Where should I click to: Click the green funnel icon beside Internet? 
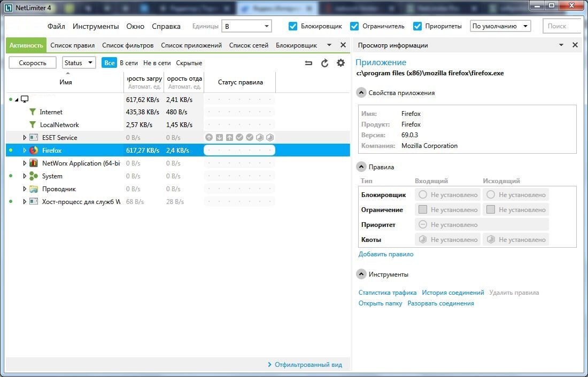click(x=33, y=112)
